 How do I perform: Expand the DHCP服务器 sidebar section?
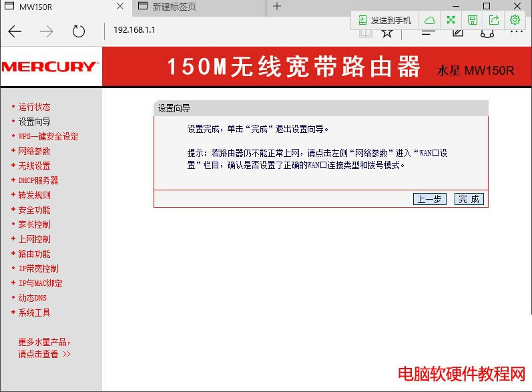pyautogui.click(x=38, y=180)
